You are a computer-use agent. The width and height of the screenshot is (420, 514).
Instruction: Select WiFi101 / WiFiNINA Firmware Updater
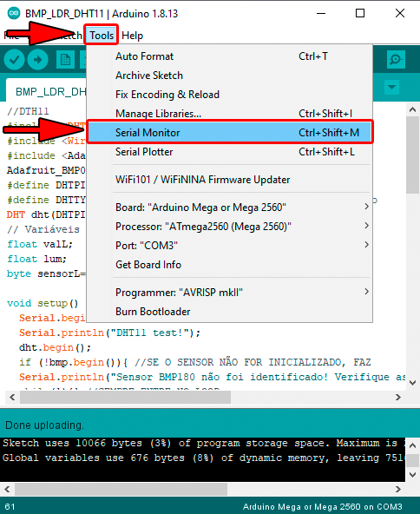[229, 180]
